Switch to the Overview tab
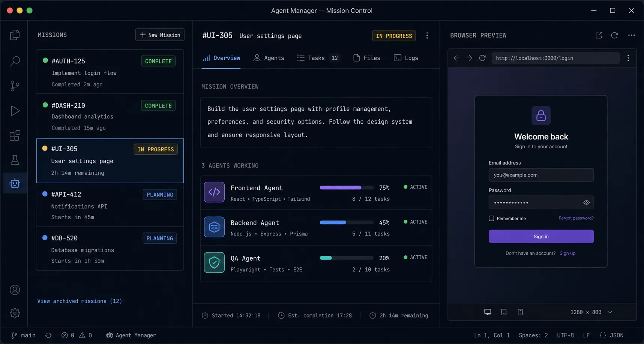 coord(221,58)
